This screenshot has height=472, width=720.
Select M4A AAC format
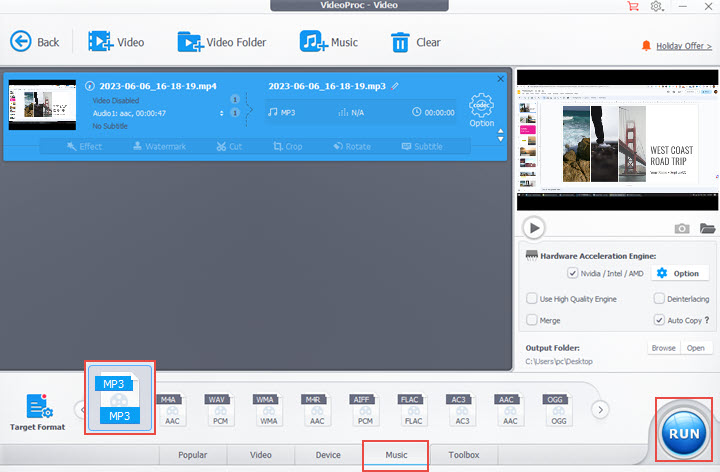(172, 410)
